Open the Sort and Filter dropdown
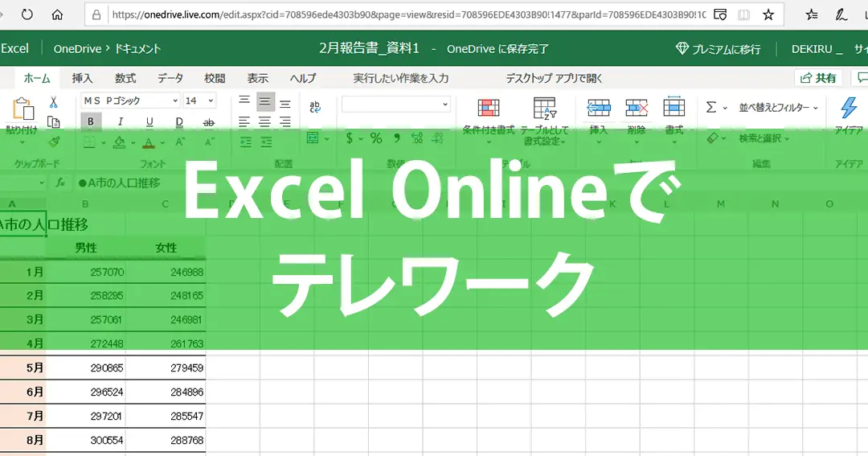The width and height of the screenshot is (868, 456). pyautogui.click(x=778, y=108)
